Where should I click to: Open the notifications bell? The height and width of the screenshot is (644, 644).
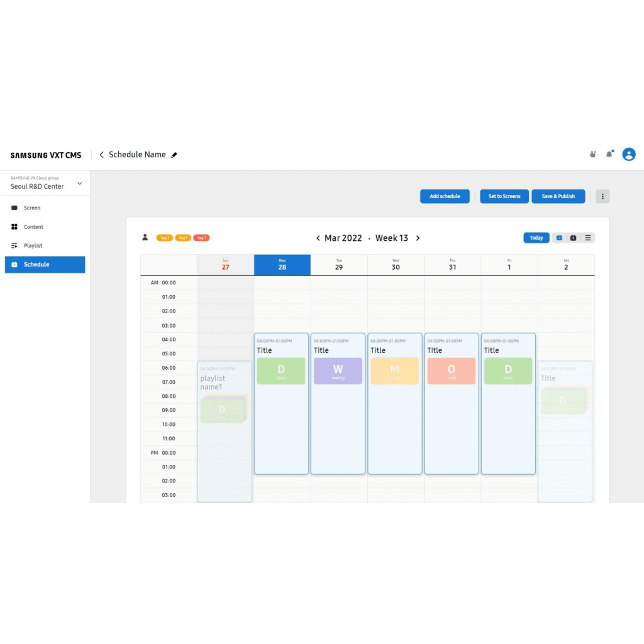609,155
